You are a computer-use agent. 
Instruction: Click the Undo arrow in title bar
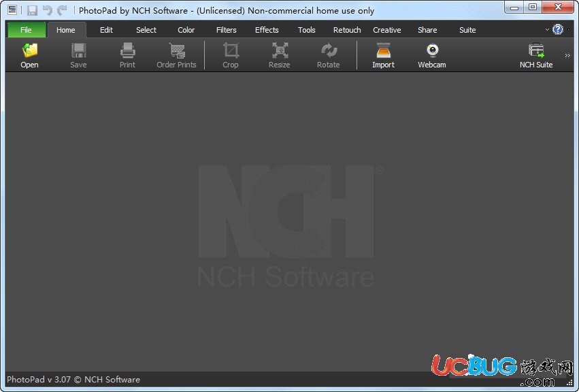click(47, 10)
